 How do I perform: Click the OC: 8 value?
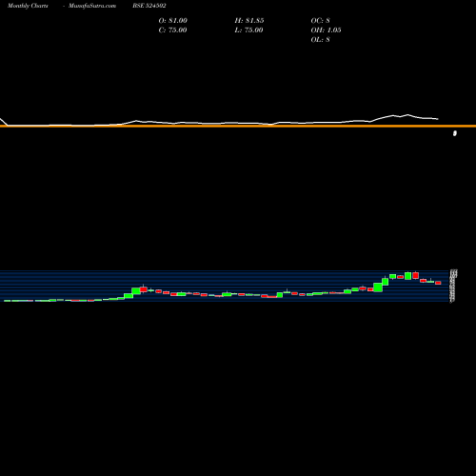click(320, 21)
